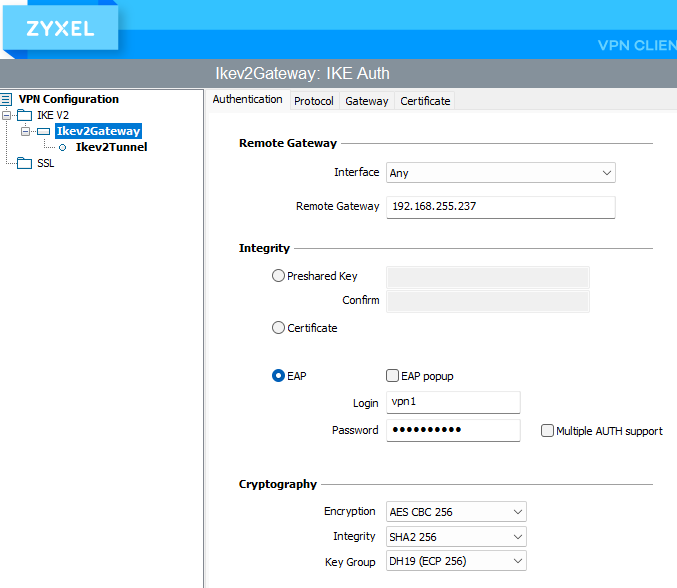Click the Remote Gateway address field
Viewport: 677px width, 588px height.
click(501, 207)
